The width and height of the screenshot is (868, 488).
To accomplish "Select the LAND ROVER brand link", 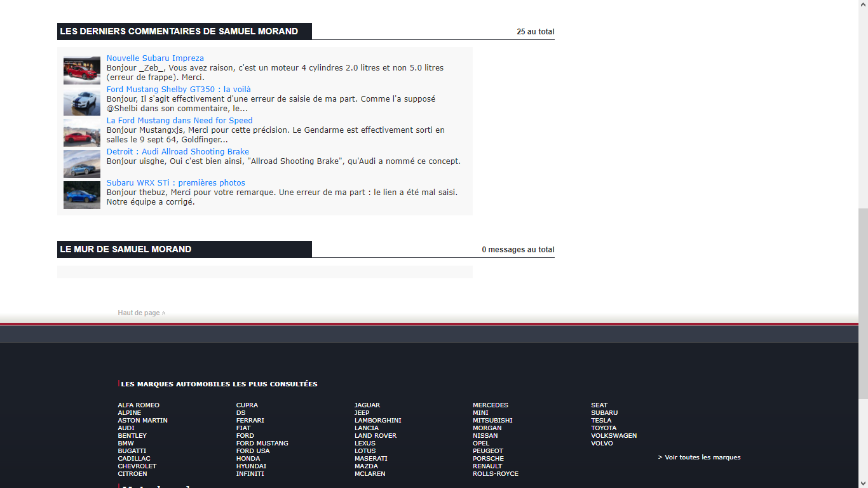I will (x=376, y=436).
